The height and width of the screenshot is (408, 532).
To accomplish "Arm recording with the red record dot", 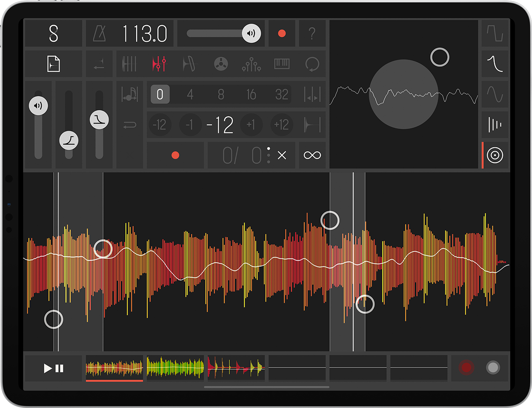I will point(281,33).
